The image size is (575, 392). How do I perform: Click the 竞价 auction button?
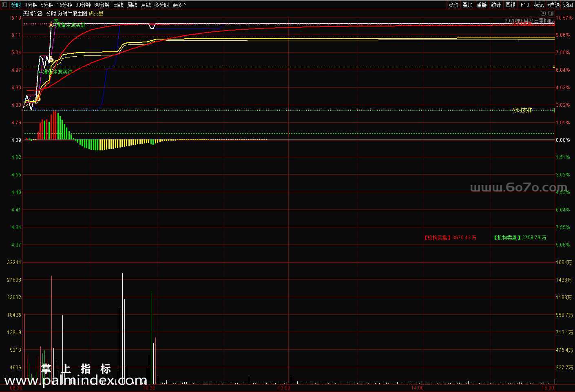[x=453, y=5]
